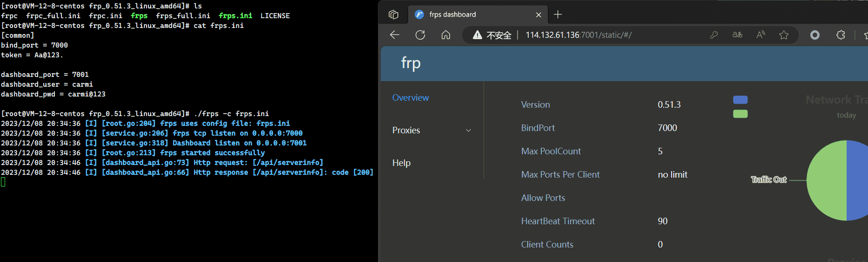Screen dimensions: 868x262
Task: Toggle the blue legend series in chart
Action: coord(740,100)
